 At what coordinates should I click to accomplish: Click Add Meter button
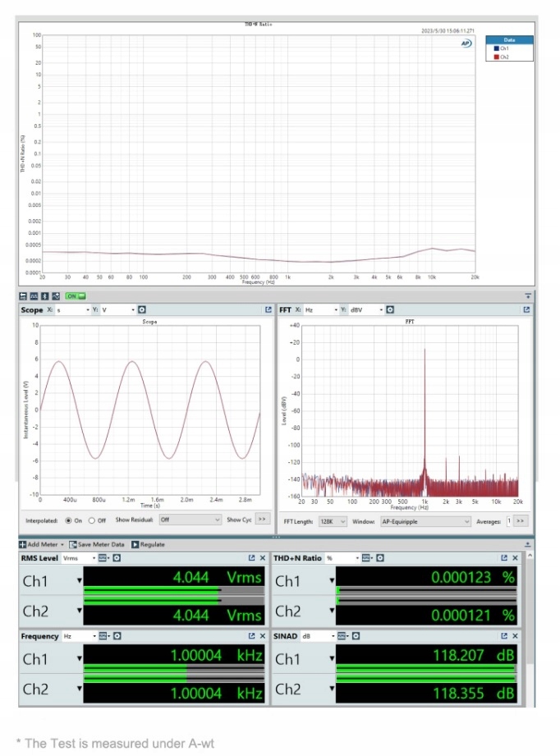(x=42, y=544)
